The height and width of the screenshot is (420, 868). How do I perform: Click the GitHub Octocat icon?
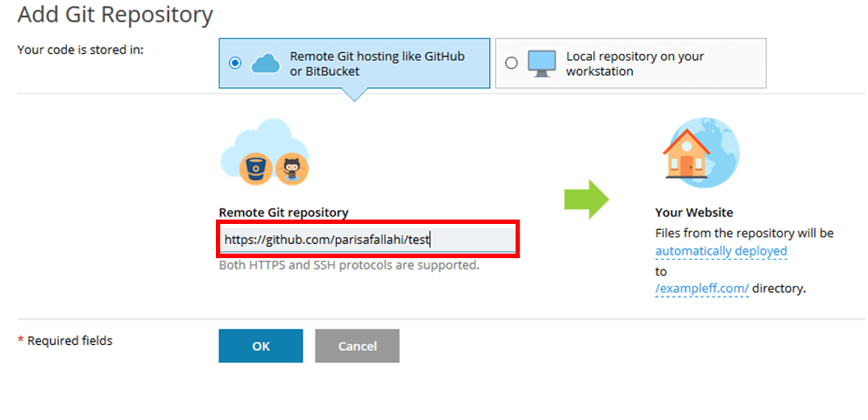pyautogui.click(x=291, y=169)
